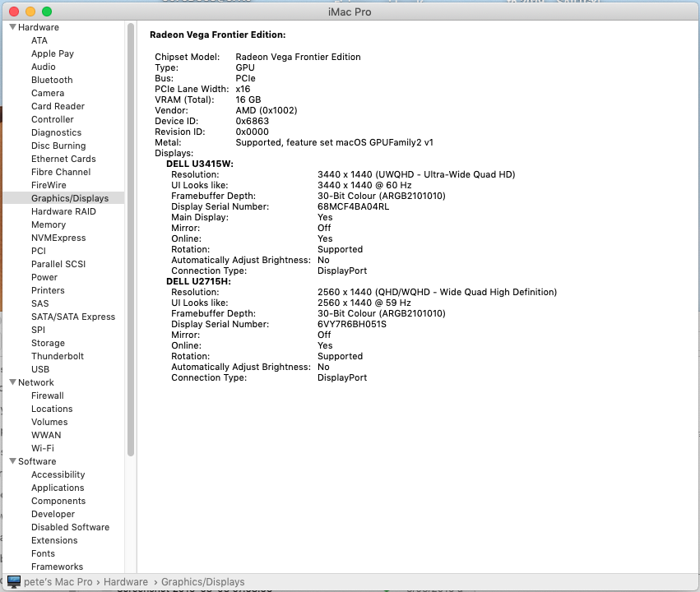Click the Radeon Vega Frontier Edition heading
The image size is (700, 592).
point(217,35)
